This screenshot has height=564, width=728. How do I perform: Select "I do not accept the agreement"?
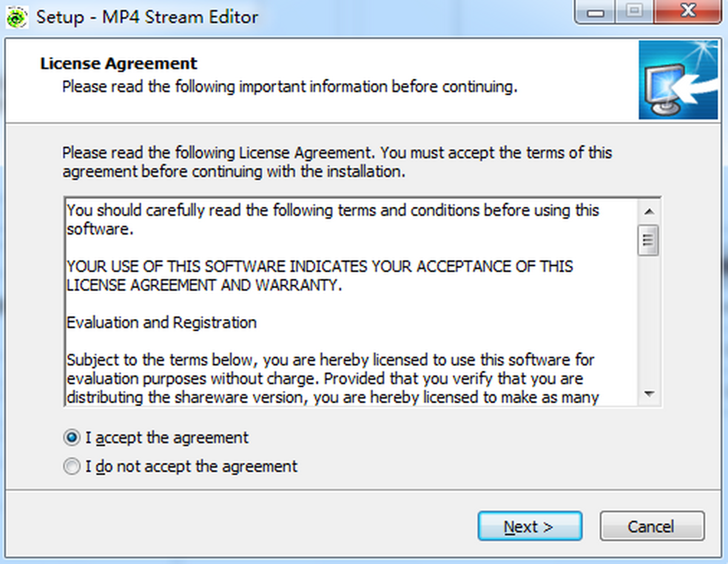coord(72,466)
